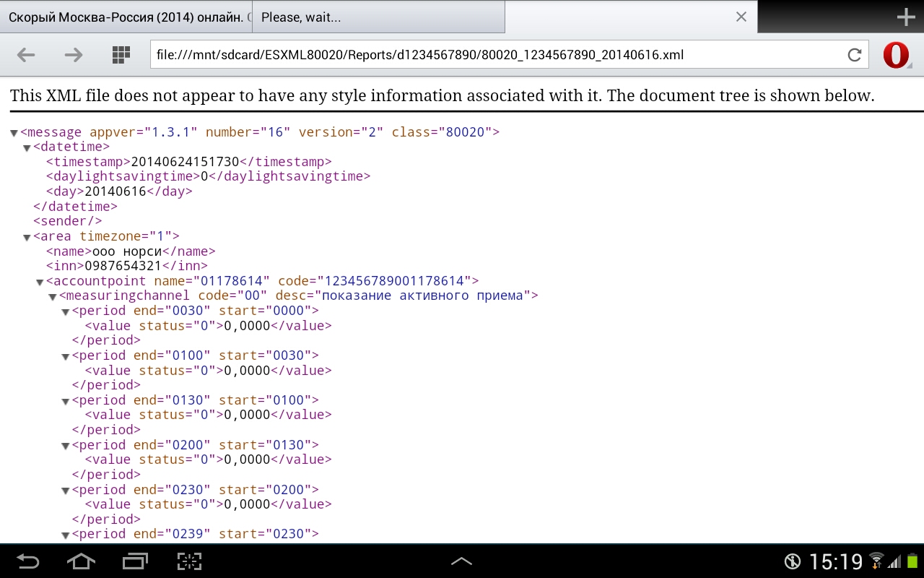This screenshot has height=578, width=924.
Task: Open the Speed Dial grid icon
Action: pyautogui.click(x=121, y=54)
